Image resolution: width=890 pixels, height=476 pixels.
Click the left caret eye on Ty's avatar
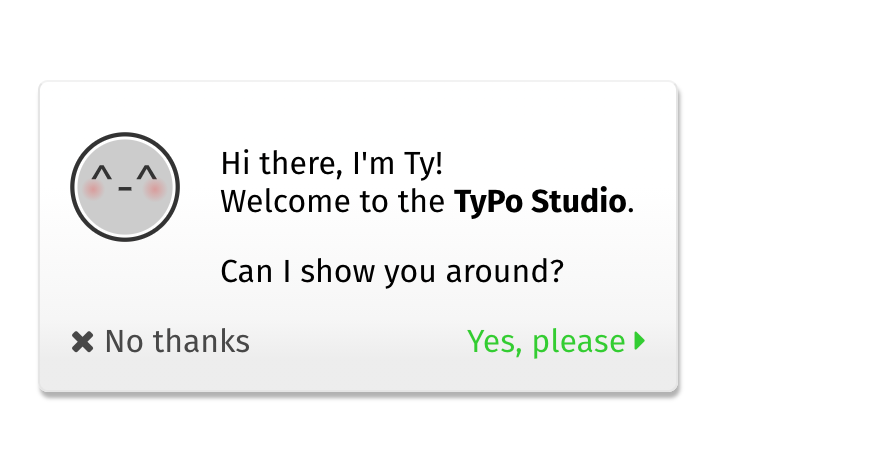click(x=102, y=173)
